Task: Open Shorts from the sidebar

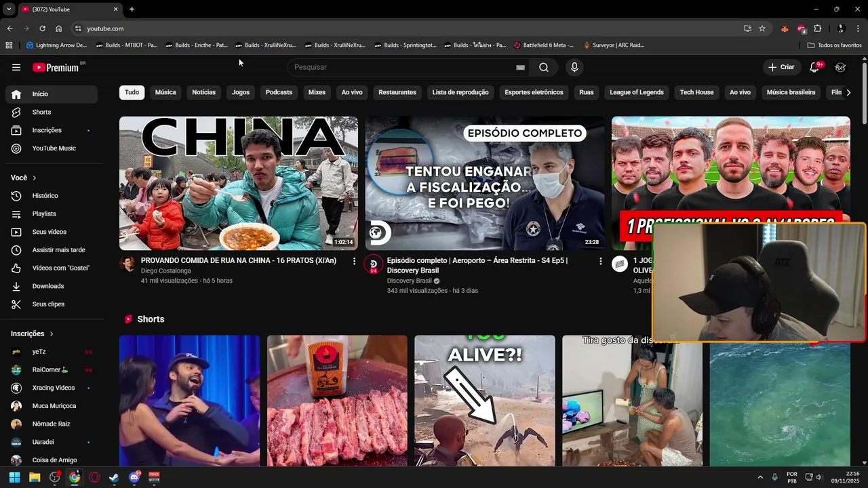Action: (52, 112)
